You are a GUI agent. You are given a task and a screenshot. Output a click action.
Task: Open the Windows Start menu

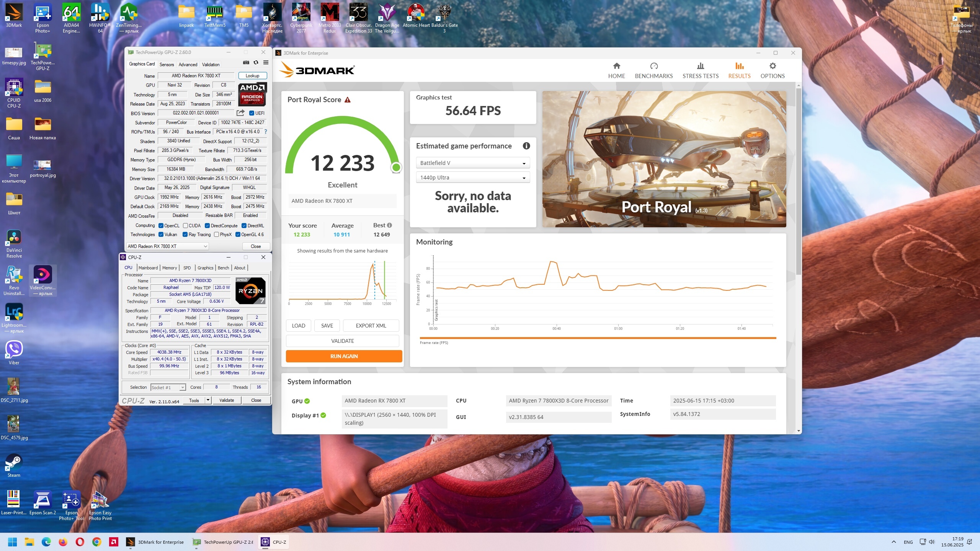click(13, 542)
